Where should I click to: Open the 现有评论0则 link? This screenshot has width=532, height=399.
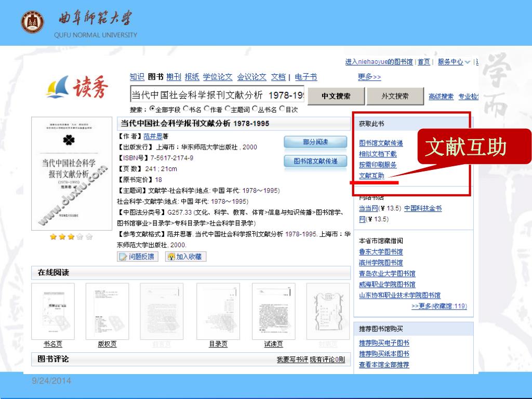pyautogui.click(x=327, y=360)
